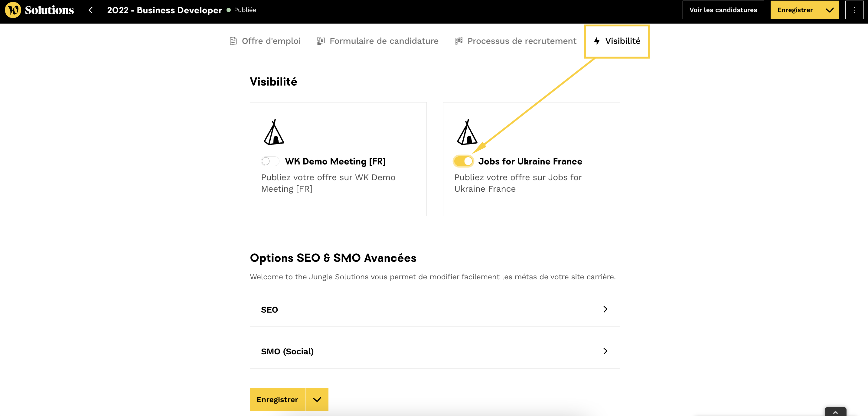Click the tent icon above Jobs for Ukraine
Viewport: 868px width, 416px height.
(467, 132)
